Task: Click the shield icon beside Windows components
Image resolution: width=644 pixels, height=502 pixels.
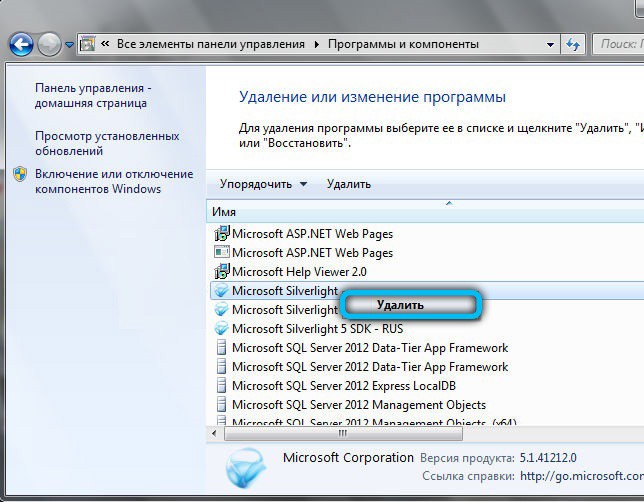Action: coord(20,174)
